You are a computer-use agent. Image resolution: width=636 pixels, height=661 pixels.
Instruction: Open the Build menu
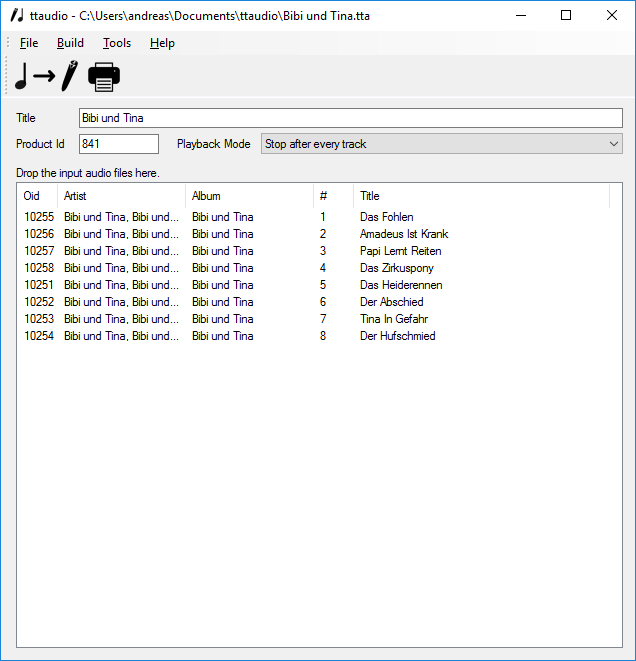[70, 43]
